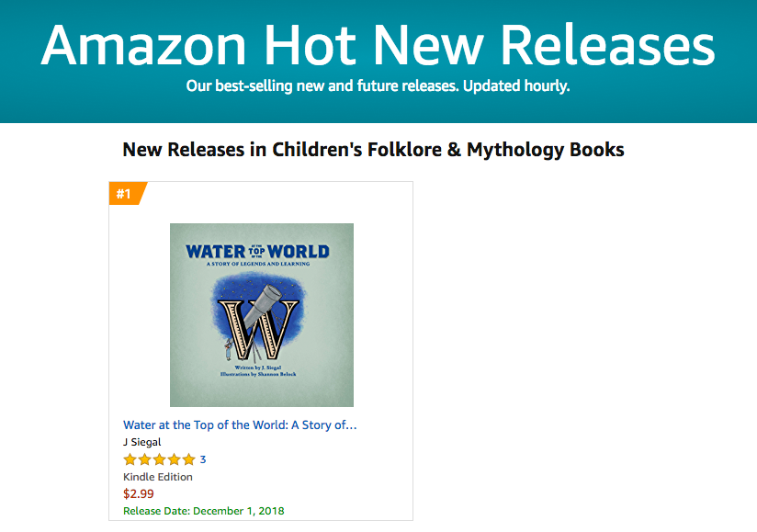Click the second gold rating star
Viewport: 757px width, 532px height.
[145, 459]
